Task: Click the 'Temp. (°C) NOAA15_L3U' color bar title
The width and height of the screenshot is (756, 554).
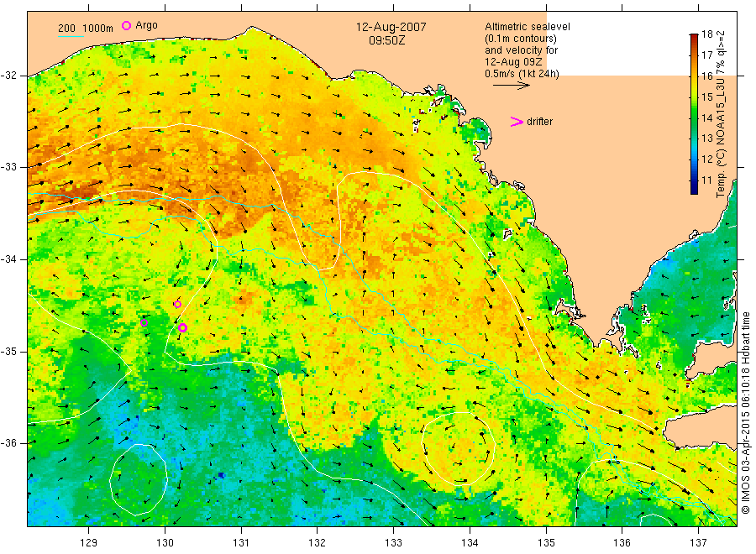Action: [721, 113]
